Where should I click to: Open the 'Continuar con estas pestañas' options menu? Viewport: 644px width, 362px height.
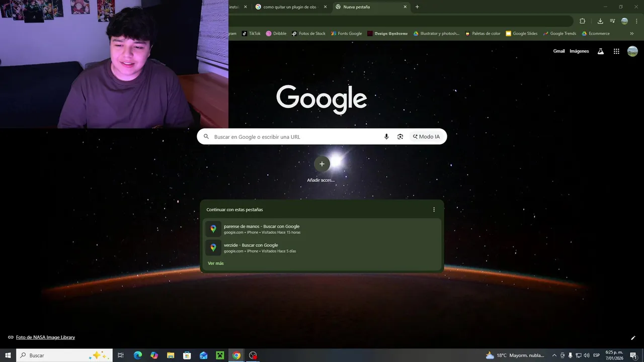point(434,210)
